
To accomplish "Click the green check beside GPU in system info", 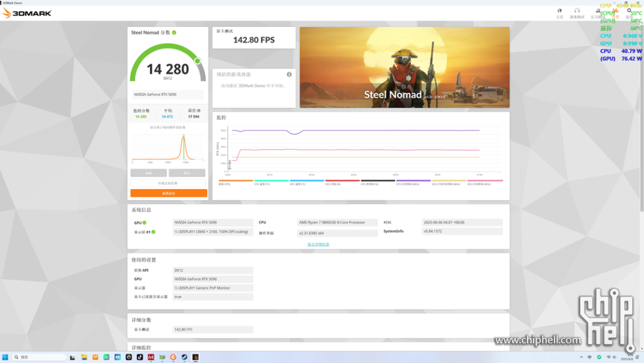I will tap(144, 223).
